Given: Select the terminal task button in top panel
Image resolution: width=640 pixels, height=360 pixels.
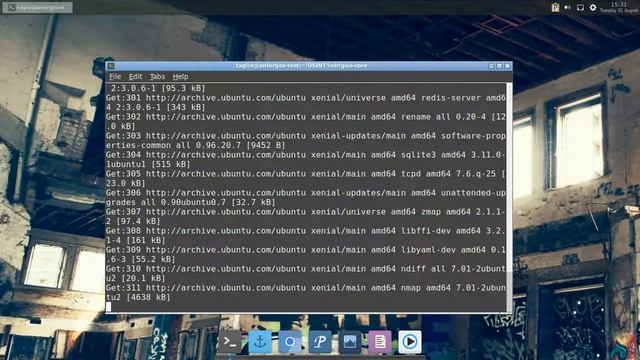Looking at the screenshot, I should coord(38,7).
